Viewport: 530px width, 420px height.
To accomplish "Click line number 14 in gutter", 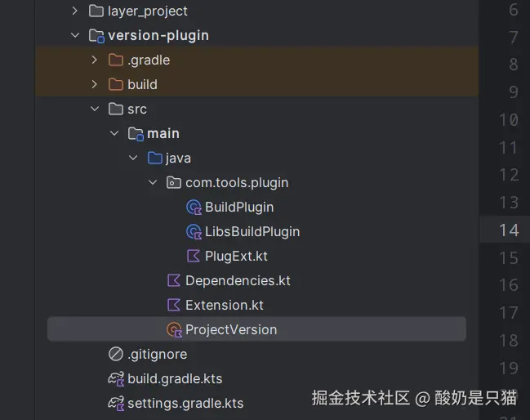I will pyautogui.click(x=509, y=230).
